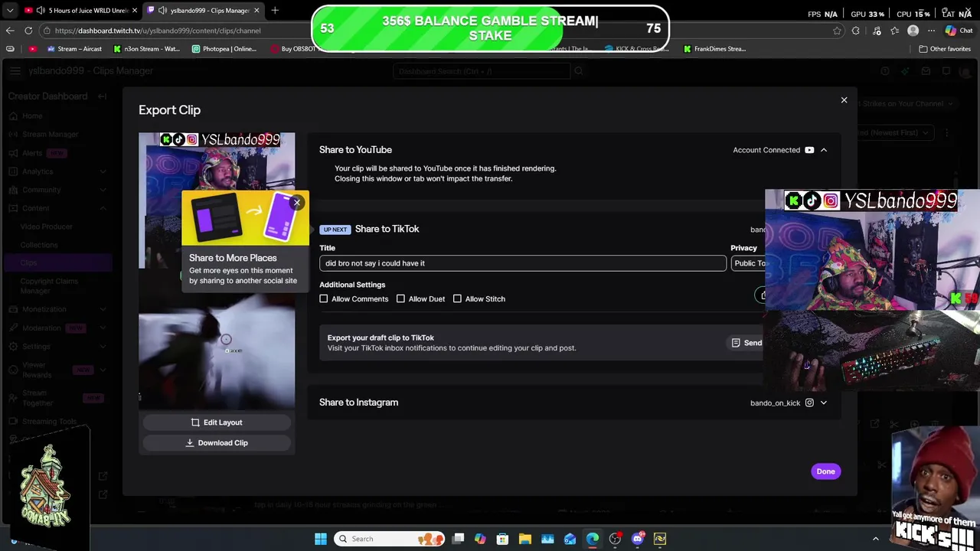This screenshot has height=551, width=980.
Task: Click the Instagram icon beside bando_on_kick
Action: (809, 403)
